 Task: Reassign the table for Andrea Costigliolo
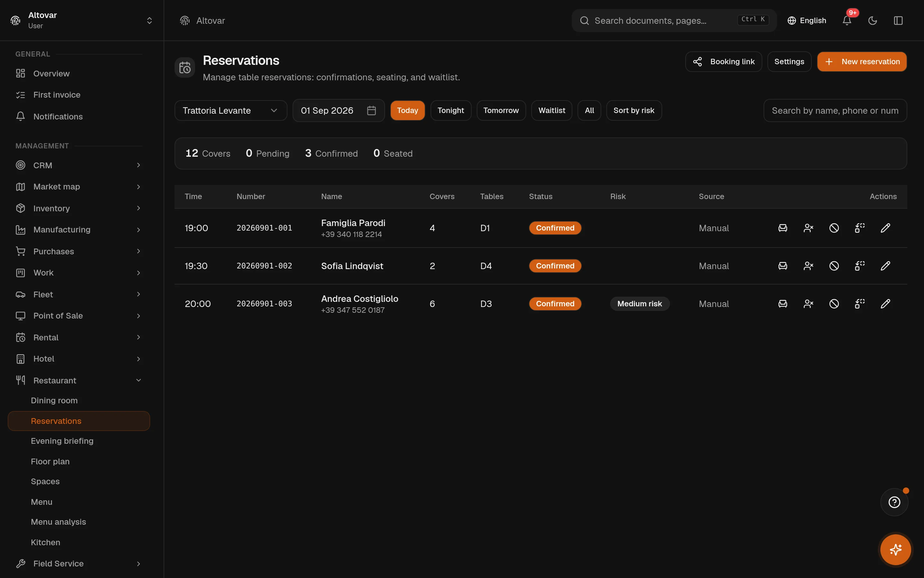(860, 303)
